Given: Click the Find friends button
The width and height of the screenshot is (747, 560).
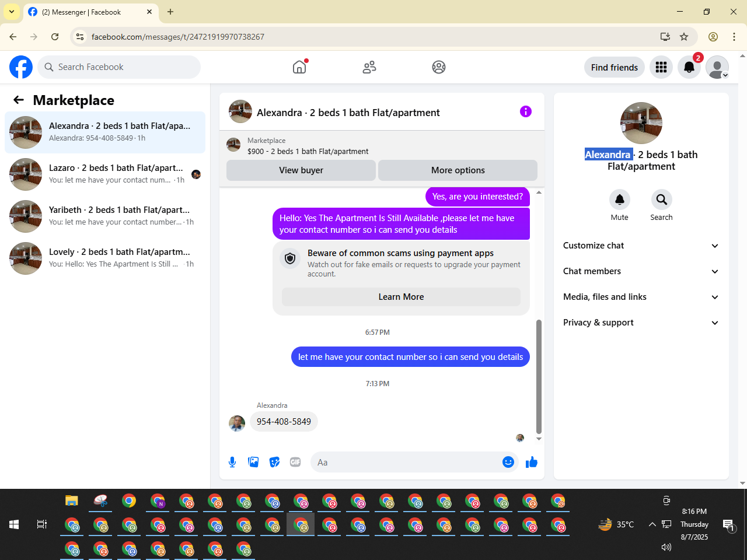Looking at the screenshot, I should coord(615,67).
